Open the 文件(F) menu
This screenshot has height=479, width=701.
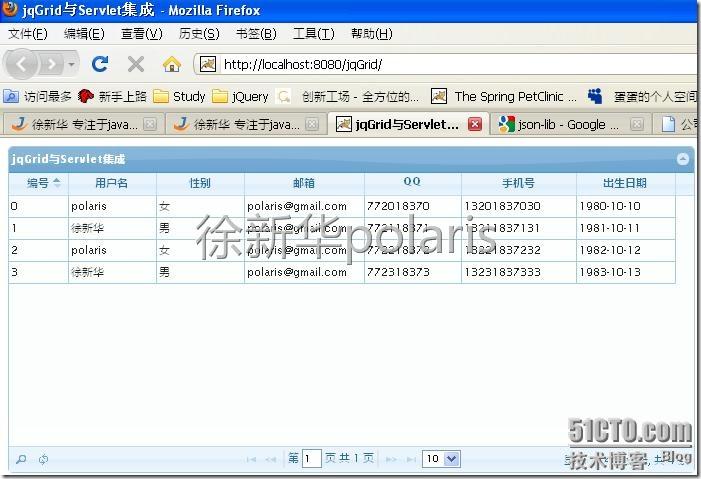[x=28, y=34]
